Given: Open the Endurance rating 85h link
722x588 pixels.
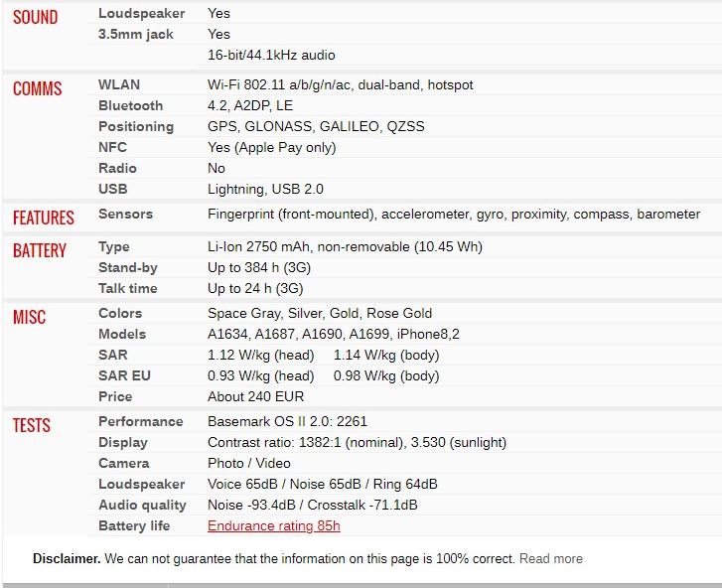Looking at the screenshot, I should 273,525.
